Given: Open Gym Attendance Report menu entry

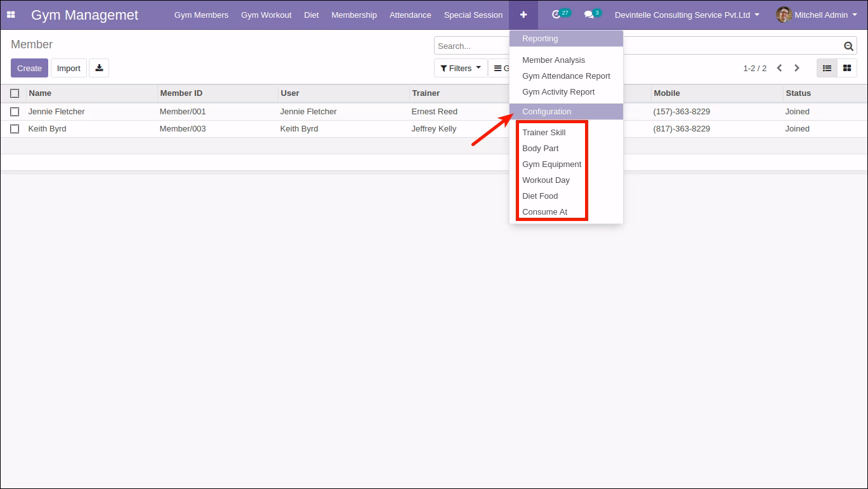Looking at the screenshot, I should 566,76.
